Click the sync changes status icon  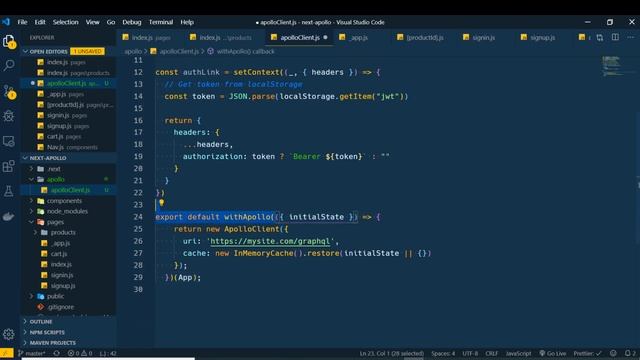click(x=56, y=353)
